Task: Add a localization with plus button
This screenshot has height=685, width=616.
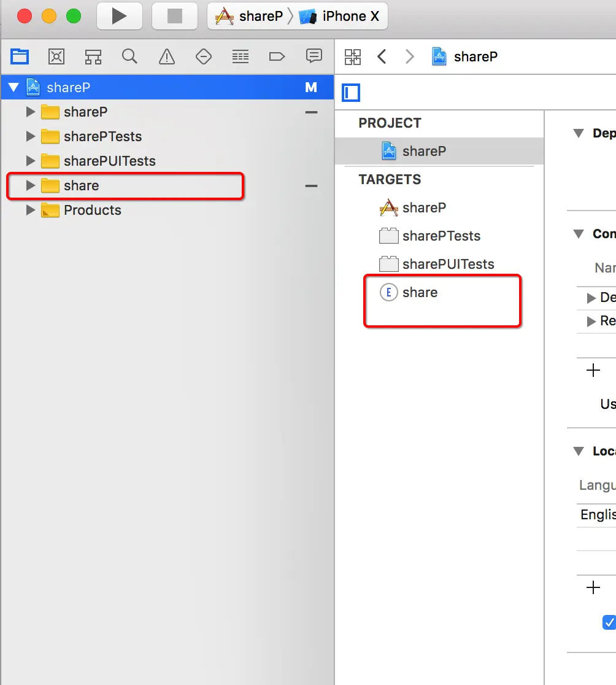Action: [593, 587]
